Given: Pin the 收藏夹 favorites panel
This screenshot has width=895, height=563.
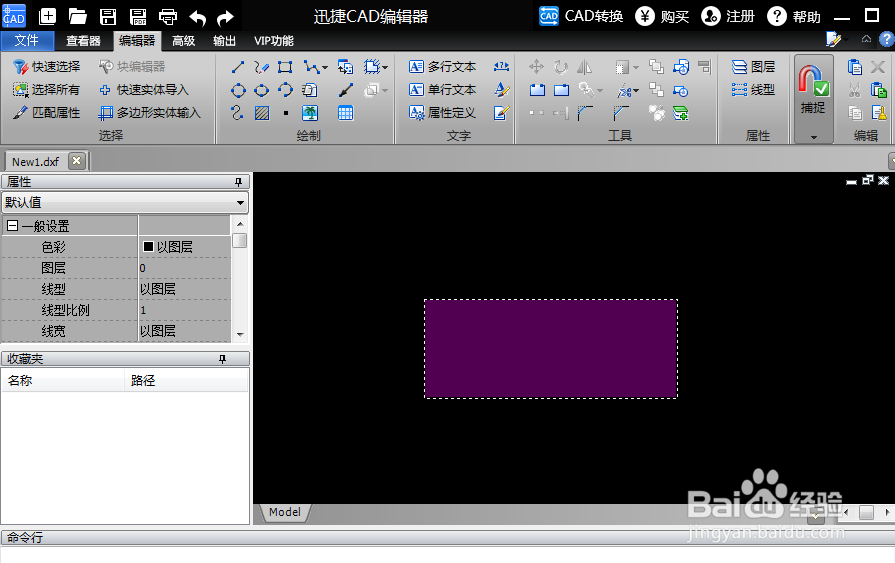Looking at the screenshot, I should click(223, 359).
